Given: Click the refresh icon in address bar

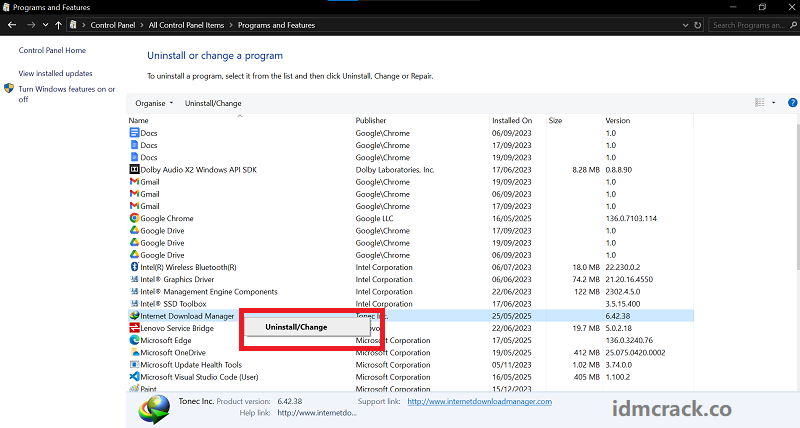Looking at the screenshot, I should (697, 25).
